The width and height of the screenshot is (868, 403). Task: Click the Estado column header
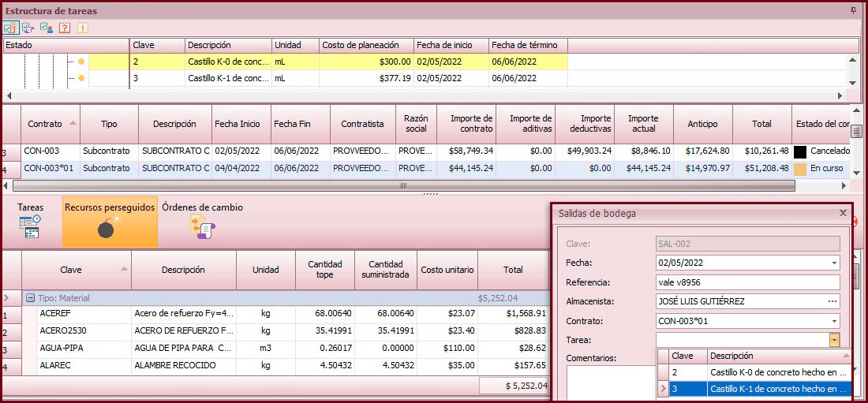[66, 45]
